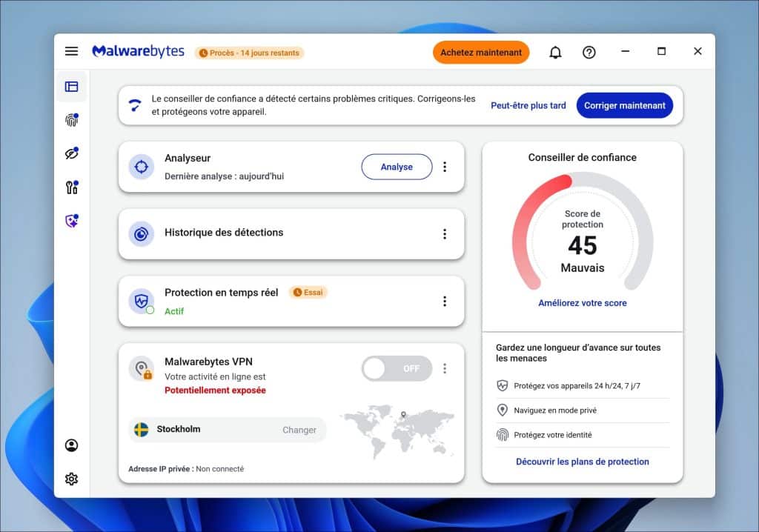759x532 pixels.
Task: Open the identity protection fingerprint sidebar icon
Action: pos(71,119)
